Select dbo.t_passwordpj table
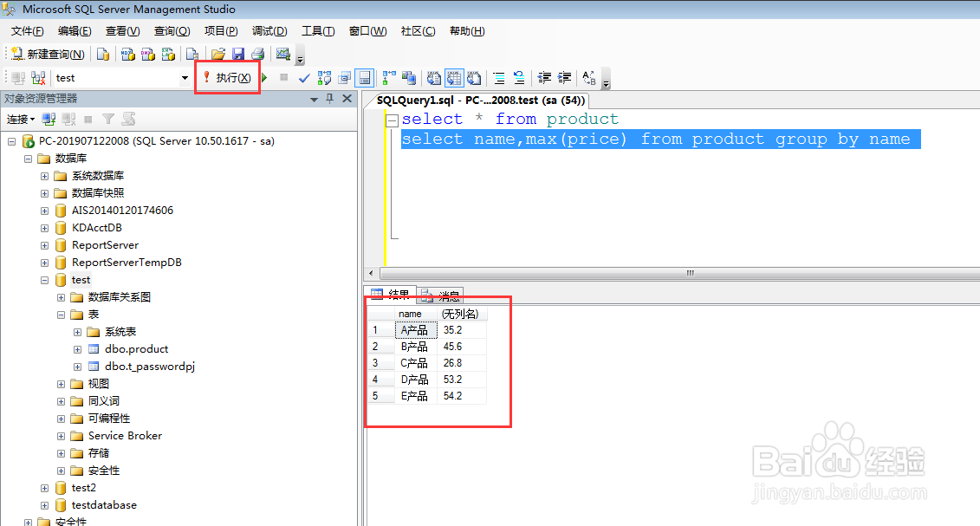980x526 pixels. pyautogui.click(x=150, y=367)
